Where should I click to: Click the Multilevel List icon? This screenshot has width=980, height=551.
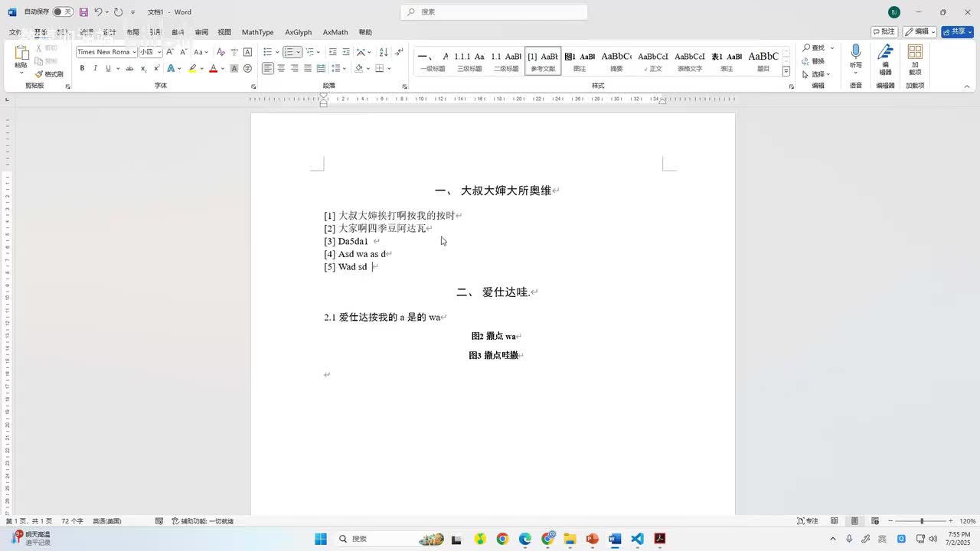pyautogui.click(x=310, y=52)
